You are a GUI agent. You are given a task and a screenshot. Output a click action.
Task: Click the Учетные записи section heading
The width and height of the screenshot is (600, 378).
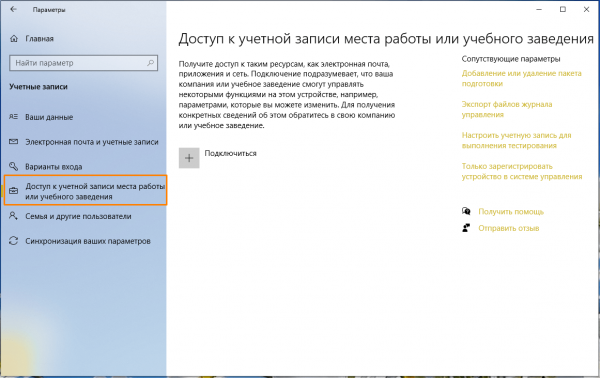tap(38, 87)
